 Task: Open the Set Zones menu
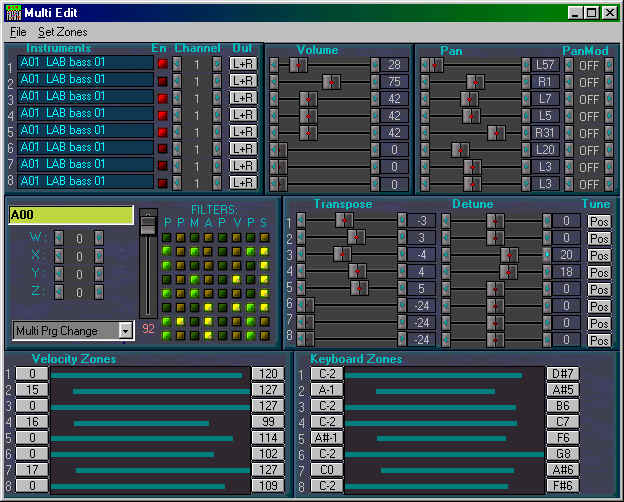tap(62, 32)
